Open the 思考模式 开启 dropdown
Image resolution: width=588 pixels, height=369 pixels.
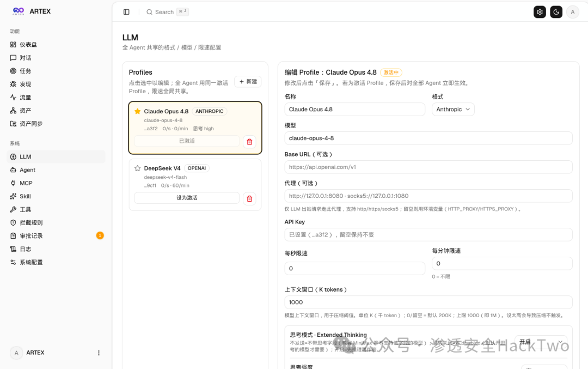coord(541,342)
